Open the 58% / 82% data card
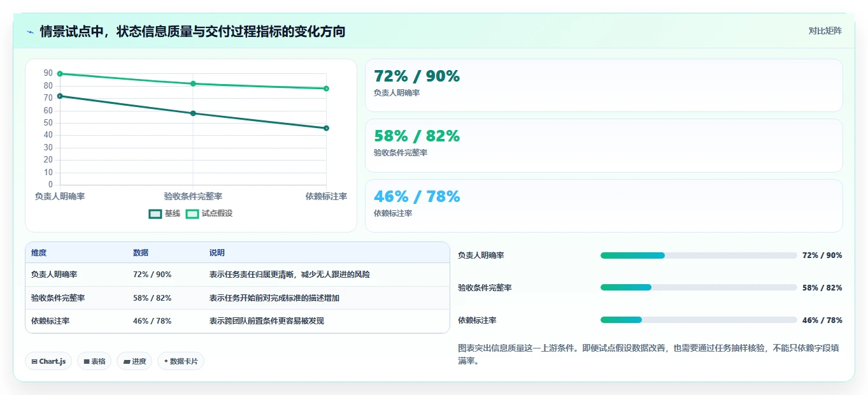Viewport: 868px width, 395px height. point(604,145)
